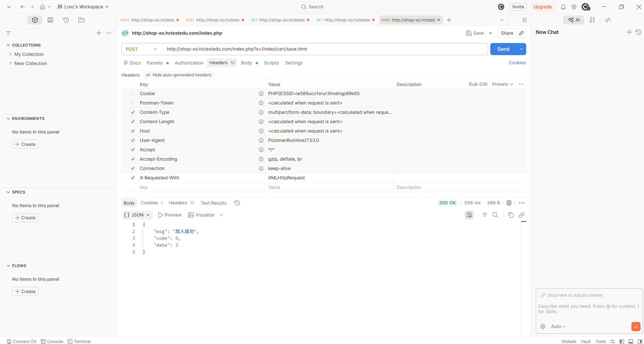
Task: Open the code snippet icon
Action: (x=608, y=20)
